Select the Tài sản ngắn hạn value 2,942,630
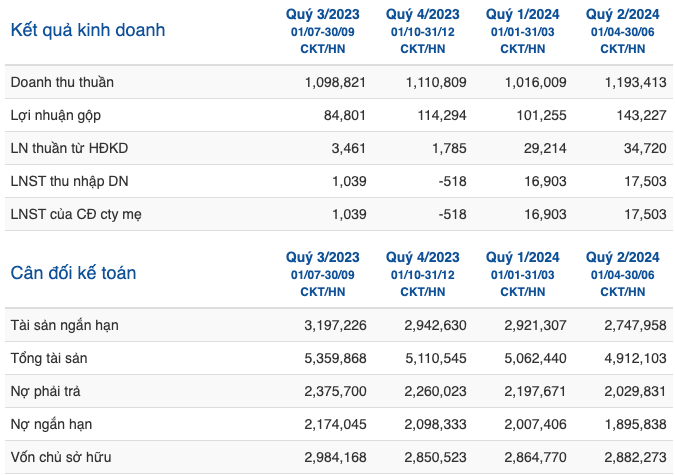 (x=435, y=325)
